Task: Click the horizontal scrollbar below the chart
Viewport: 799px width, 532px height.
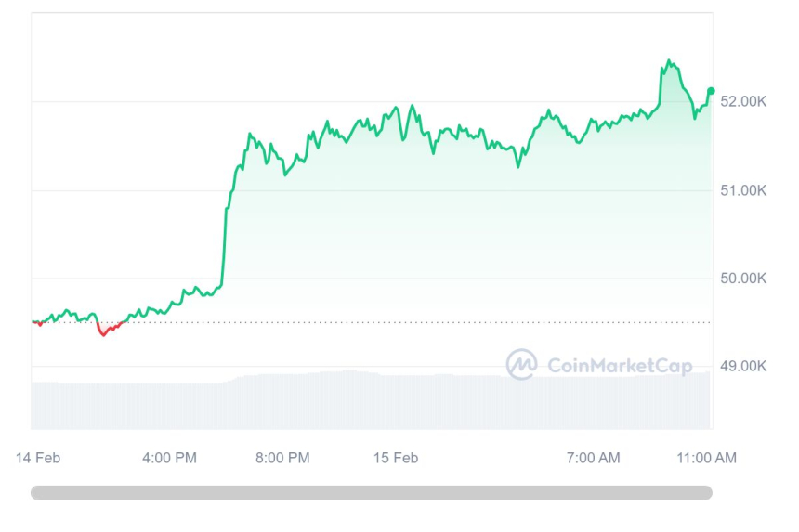Action: [372, 493]
